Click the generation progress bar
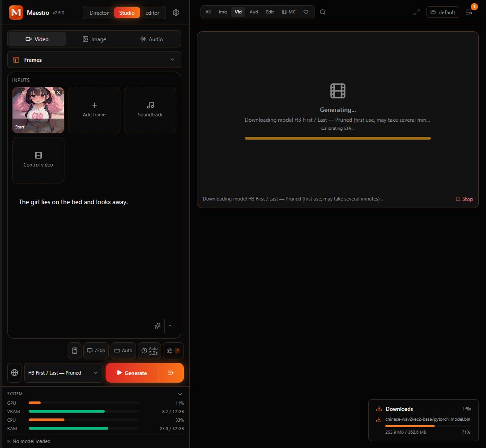Image resolution: width=486 pixels, height=448 pixels. click(337, 138)
